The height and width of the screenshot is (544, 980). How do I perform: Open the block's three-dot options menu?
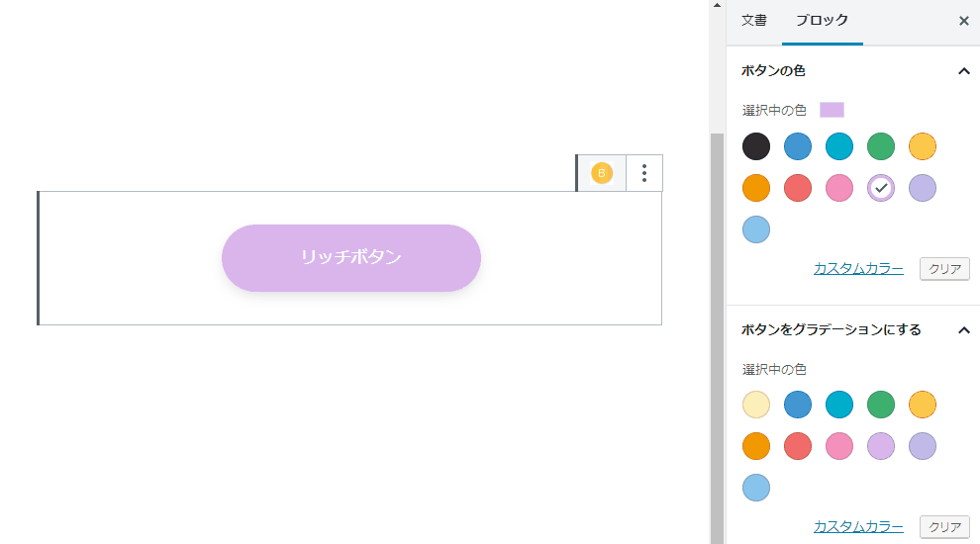pos(643,173)
